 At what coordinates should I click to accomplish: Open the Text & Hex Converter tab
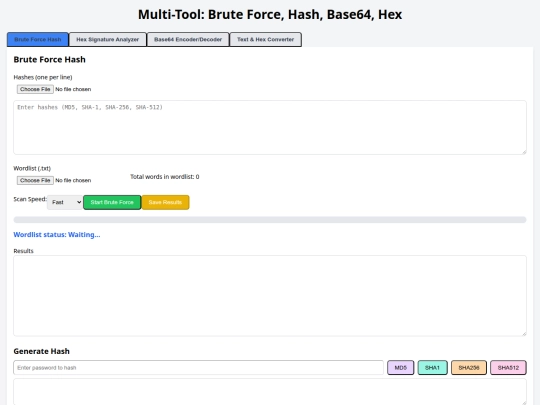pyautogui.click(x=266, y=40)
